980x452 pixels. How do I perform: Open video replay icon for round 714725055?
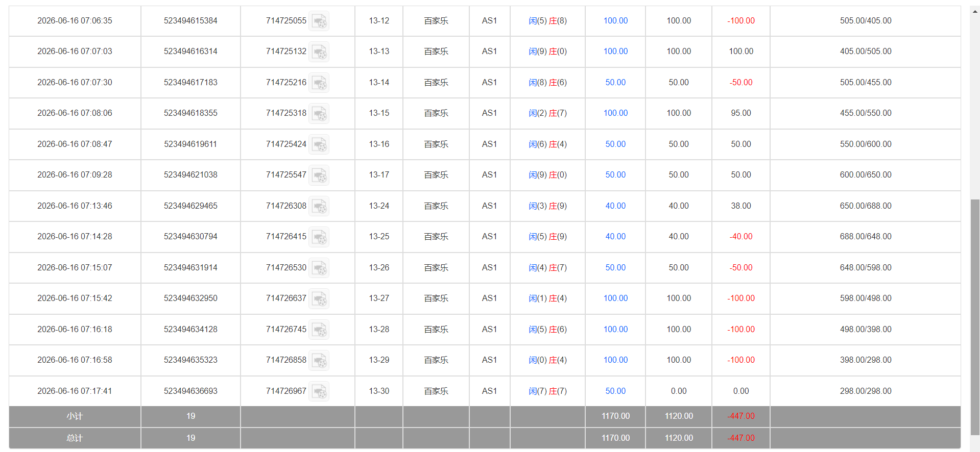319,21
